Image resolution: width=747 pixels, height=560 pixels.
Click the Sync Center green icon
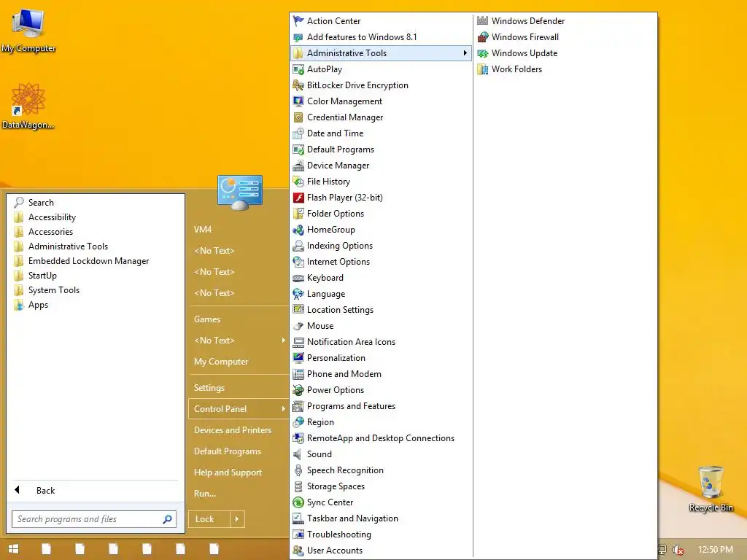(x=298, y=502)
